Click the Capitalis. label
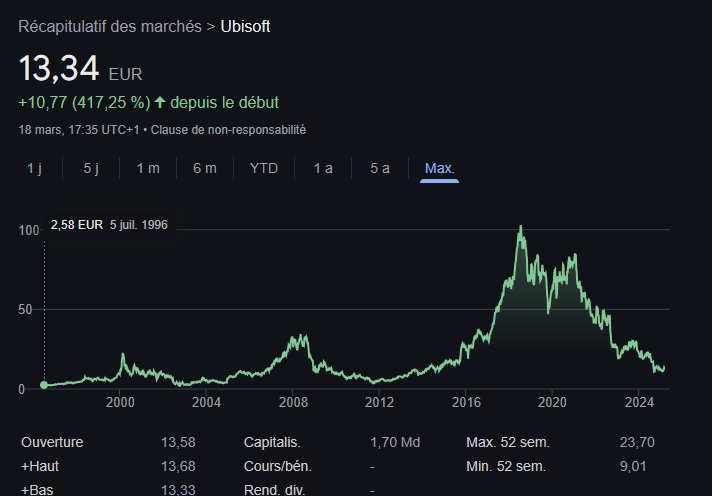 (x=272, y=442)
